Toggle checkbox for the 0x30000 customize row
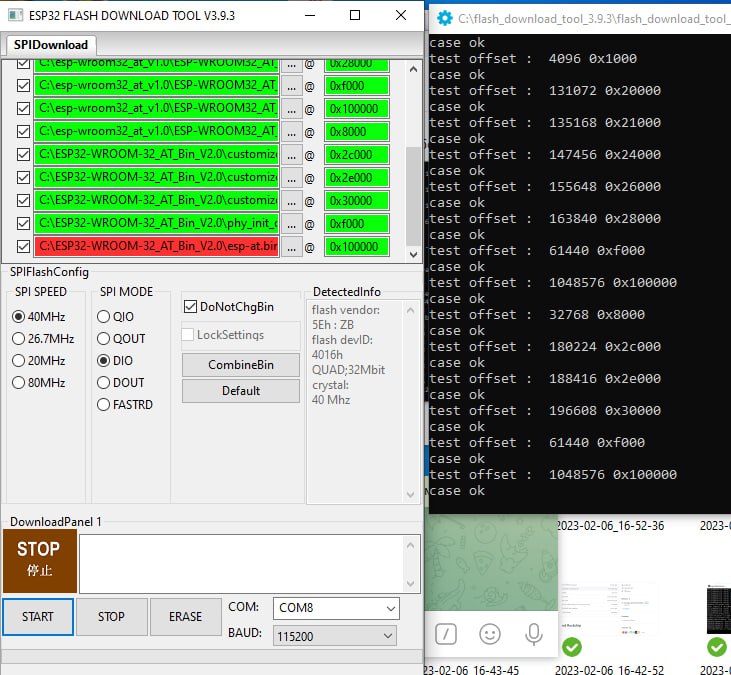 pos(23,200)
